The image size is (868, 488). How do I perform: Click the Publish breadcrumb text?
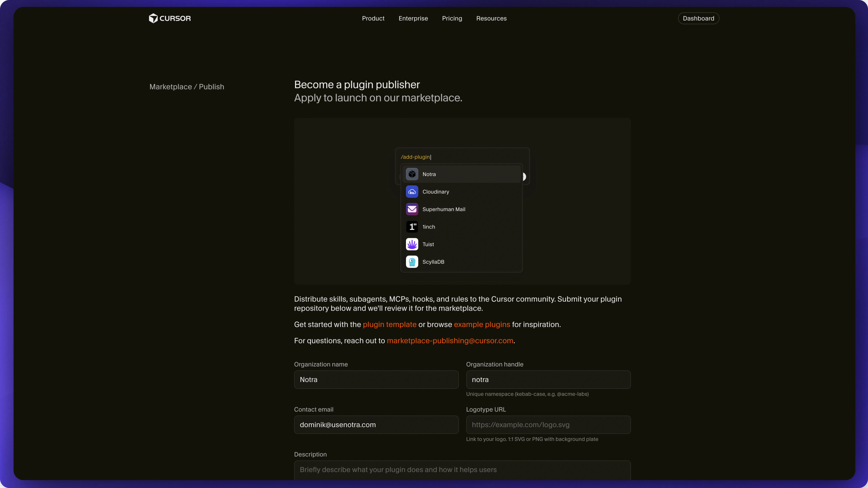point(211,87)
